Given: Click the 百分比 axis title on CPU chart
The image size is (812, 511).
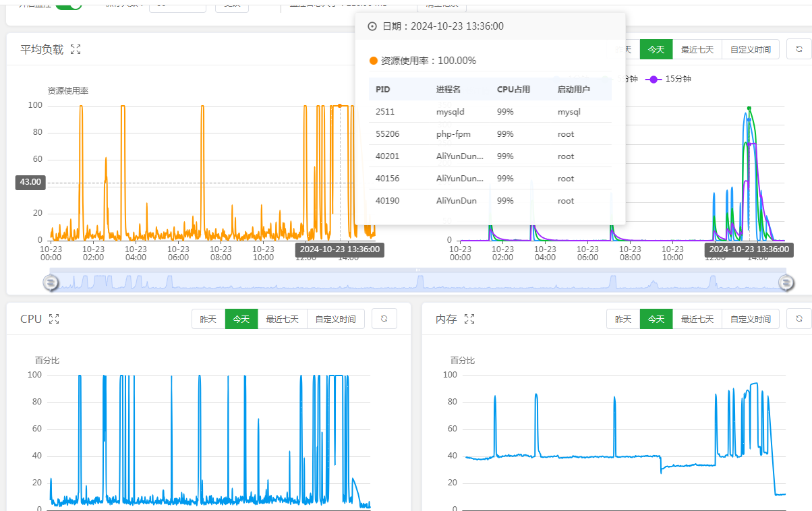Looking at the screenshot, I should pos(47,361).
